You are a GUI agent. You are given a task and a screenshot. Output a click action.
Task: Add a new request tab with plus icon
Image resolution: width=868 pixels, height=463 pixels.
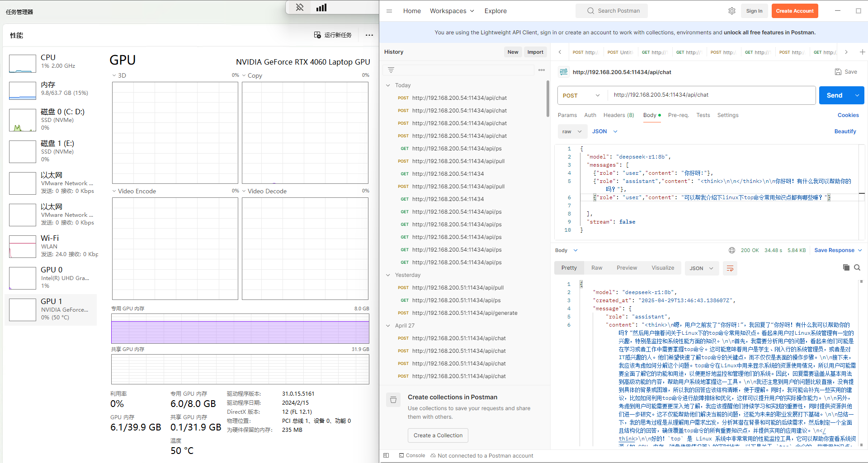(x=862, y=52)
